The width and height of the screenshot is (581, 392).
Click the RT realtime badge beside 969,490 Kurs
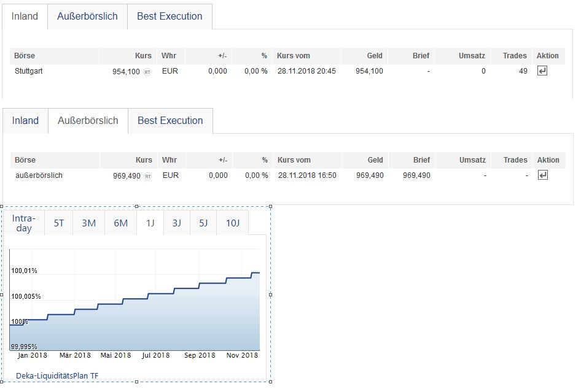[147, 176]
